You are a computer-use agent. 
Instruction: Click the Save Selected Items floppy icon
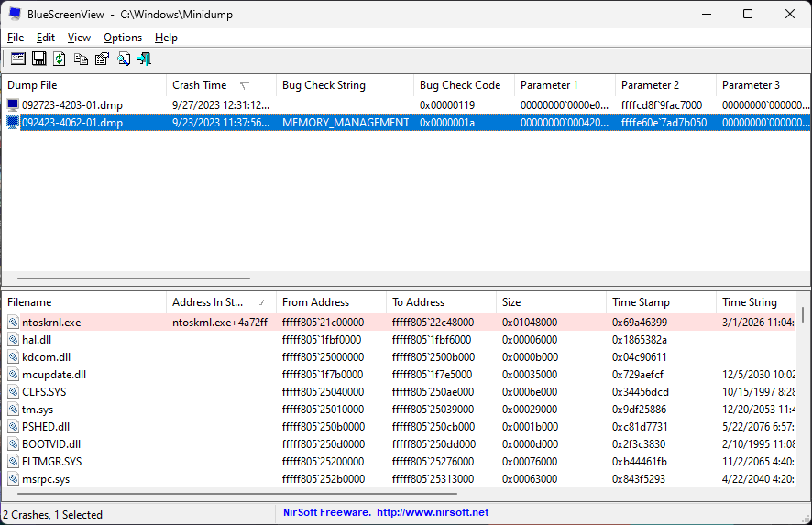point(38,59)
